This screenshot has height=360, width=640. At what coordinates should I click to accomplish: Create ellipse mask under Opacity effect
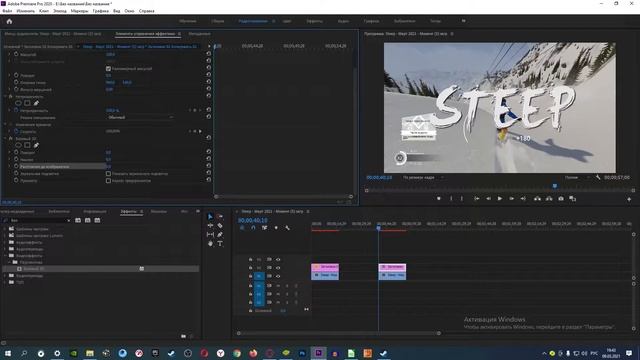click(18, 103)
